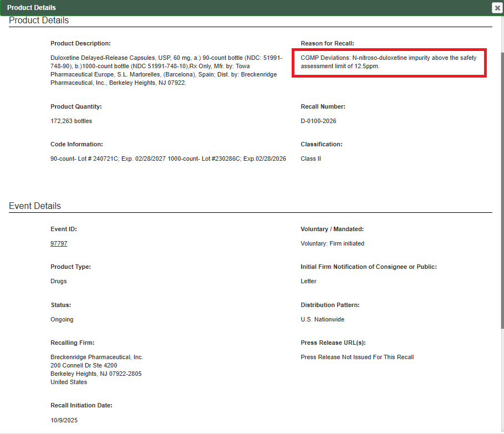Click the Class II classification value
The width and height of the screenshot is (504, 434).
pos(310,159)
